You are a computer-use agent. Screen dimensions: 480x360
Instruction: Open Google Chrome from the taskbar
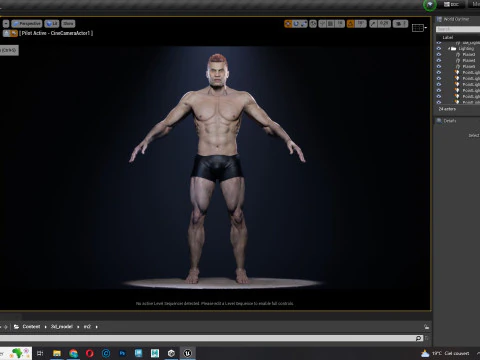pos(73,353)
